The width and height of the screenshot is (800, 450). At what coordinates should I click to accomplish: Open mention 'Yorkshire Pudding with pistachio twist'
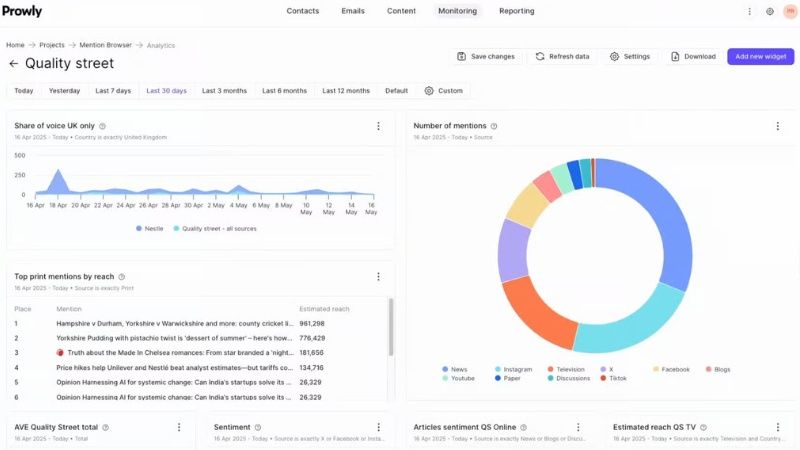tap(174, 338)
